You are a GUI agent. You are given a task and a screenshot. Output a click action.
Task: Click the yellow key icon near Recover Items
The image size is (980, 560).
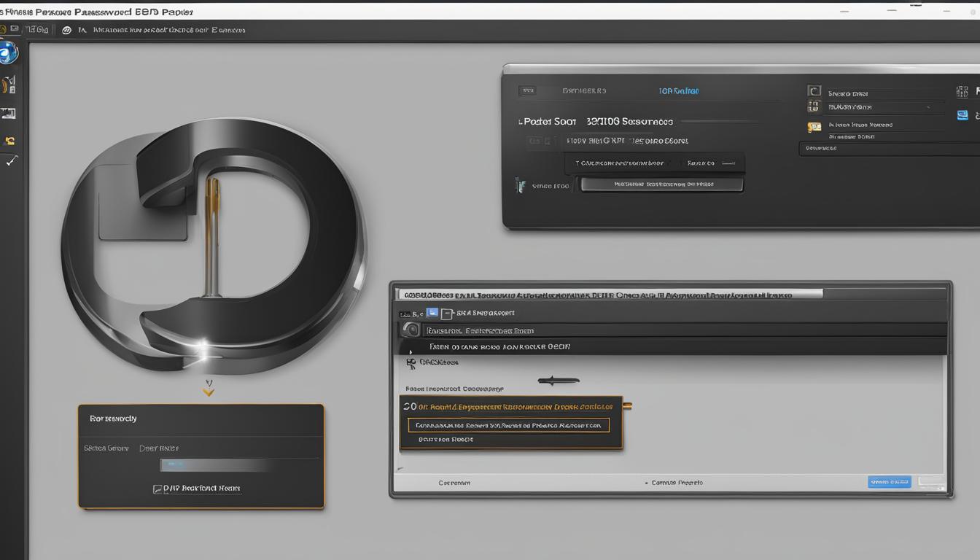pos(814,125)
